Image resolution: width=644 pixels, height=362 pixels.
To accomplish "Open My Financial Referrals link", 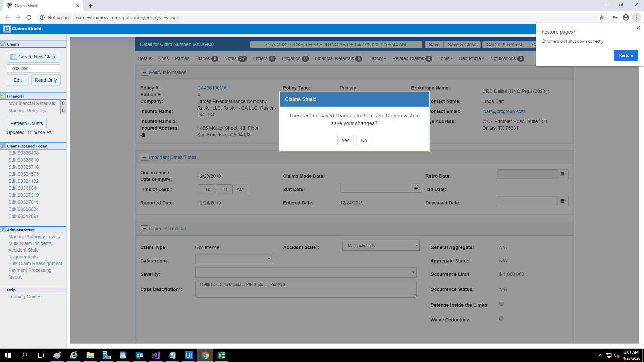I will click(x=32, y=103).
